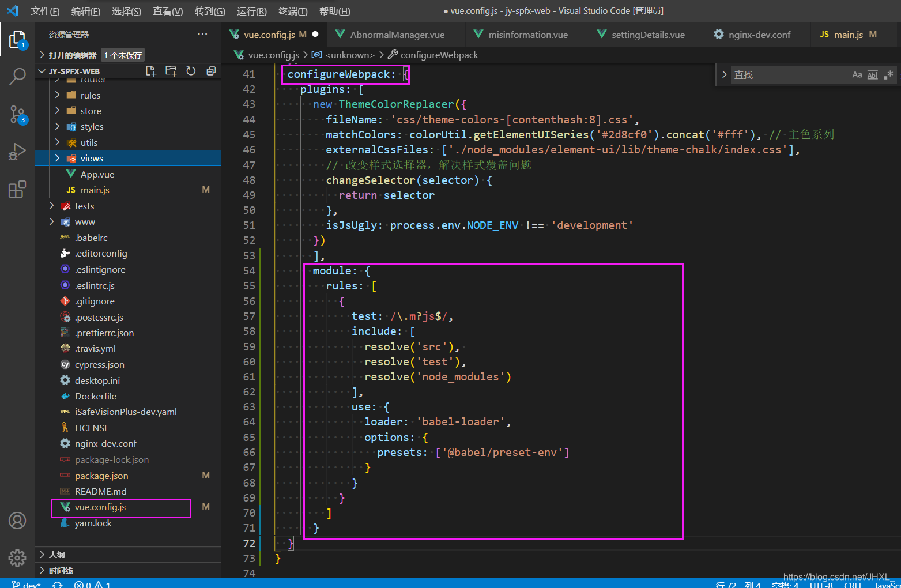Image resolution: width=901 pixels, height=588 pixels.
Task: Open the 帮助(H) menu
Action: pyautogui.click(x=334, y=11)
